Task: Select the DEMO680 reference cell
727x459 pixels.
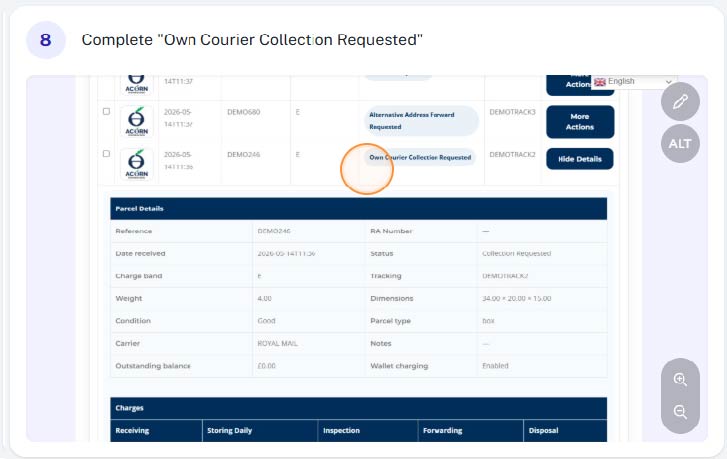Action: coord(243,112)
